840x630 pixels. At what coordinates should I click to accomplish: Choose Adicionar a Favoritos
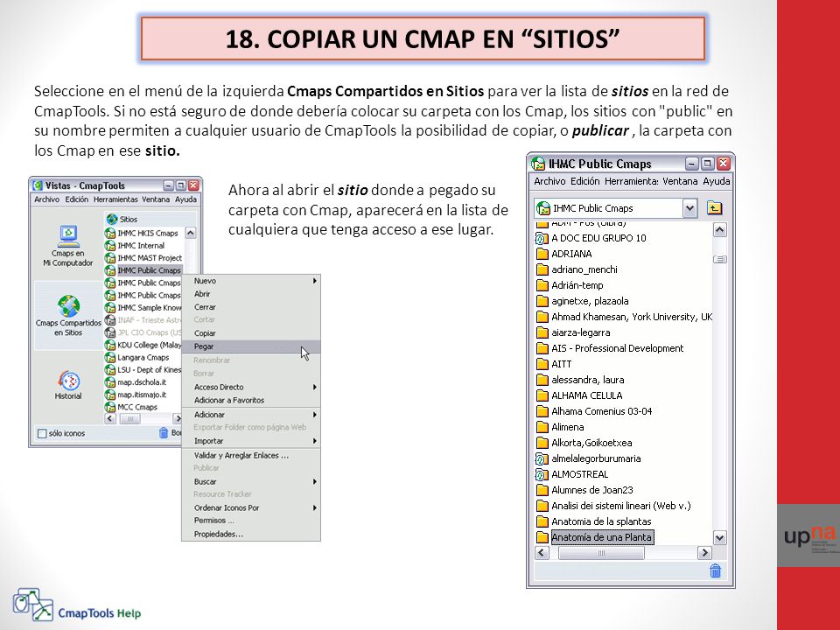(x=251, y=400)
